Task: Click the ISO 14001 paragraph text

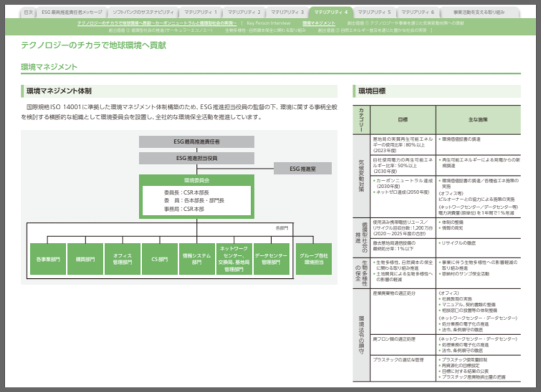Action: click(x=179, y=112)
